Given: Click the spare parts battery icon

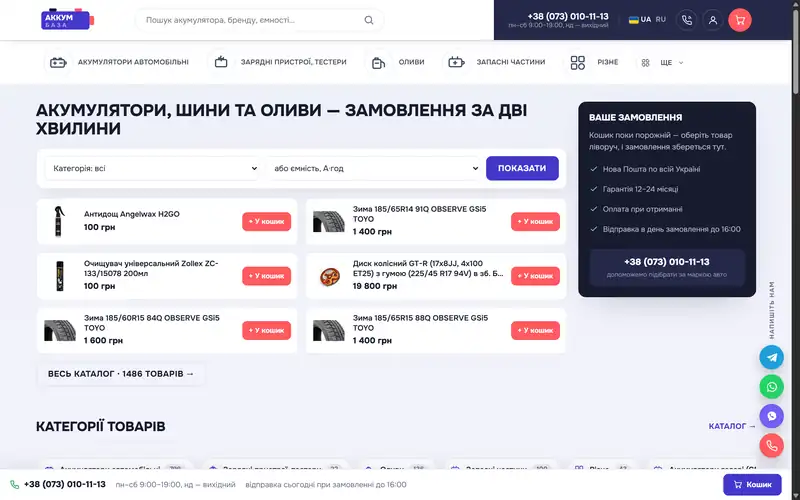Looking at the screenshot, I should click(456, 62).
